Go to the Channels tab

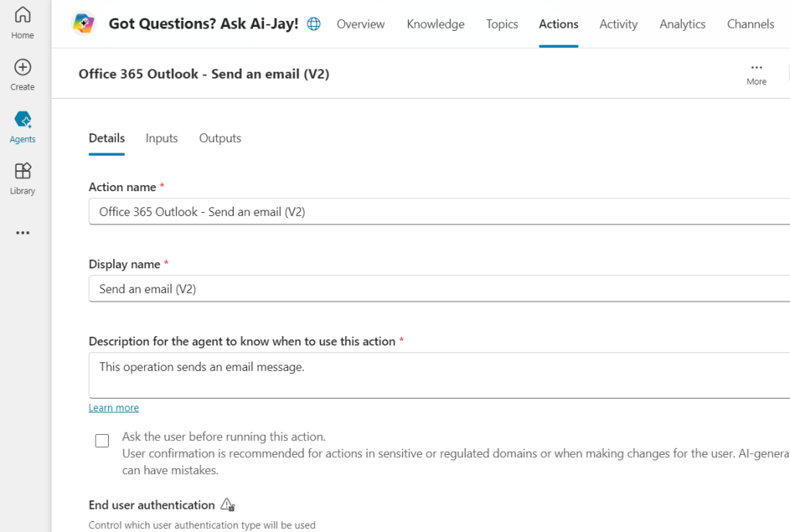coord(750,24)
